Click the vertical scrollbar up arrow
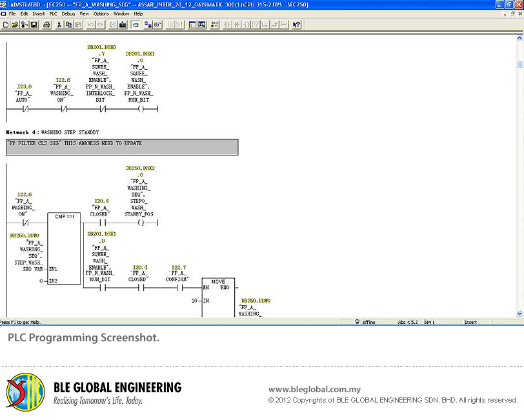The height and width of the screenshot is (420, 524). pos(519,37)
